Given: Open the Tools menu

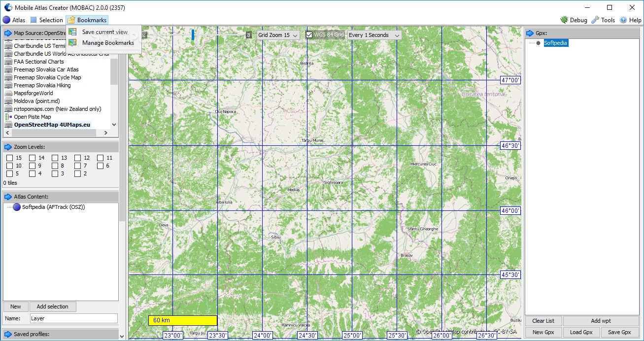Looking at the screenshot, I should coord(604,20).
